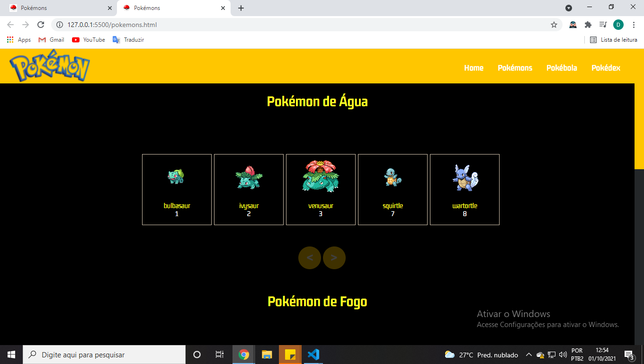The width and height of the screenshot is (644, 364).
Task: Open the Pokémons nav link
Action: [515, 68]
